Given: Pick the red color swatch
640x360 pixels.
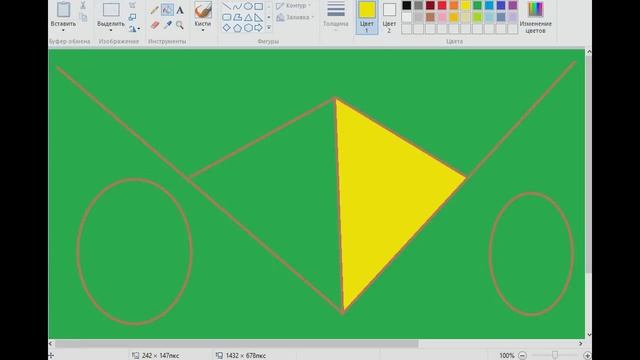Looking at the screenshot, I should coord(442,5).
